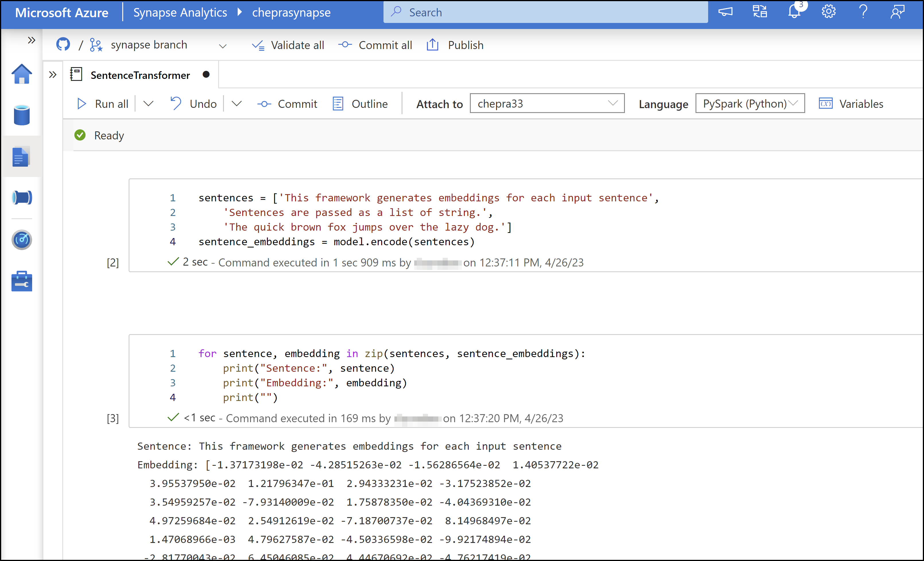This screenshot has height=561, width=924.
Task: Click Run all
Action: pos(102,104)
